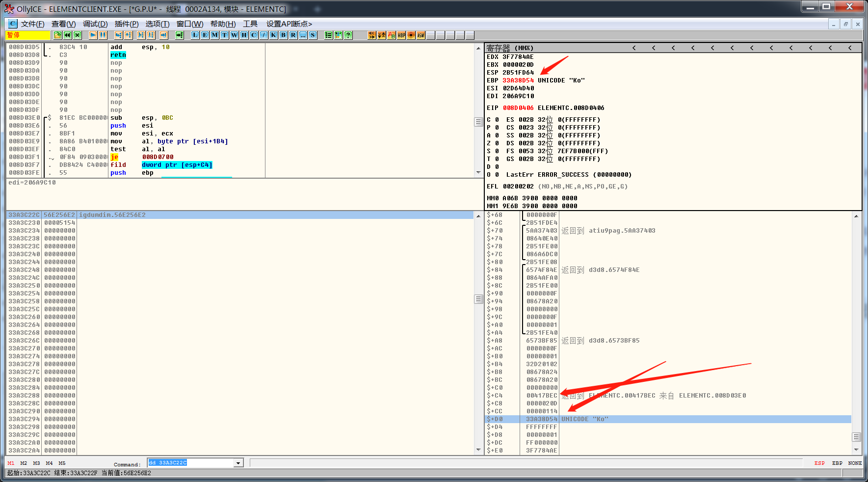
Task: Select stack row $+D0 with UNICODE "Ko"
Action: click(x=668, y=419)
